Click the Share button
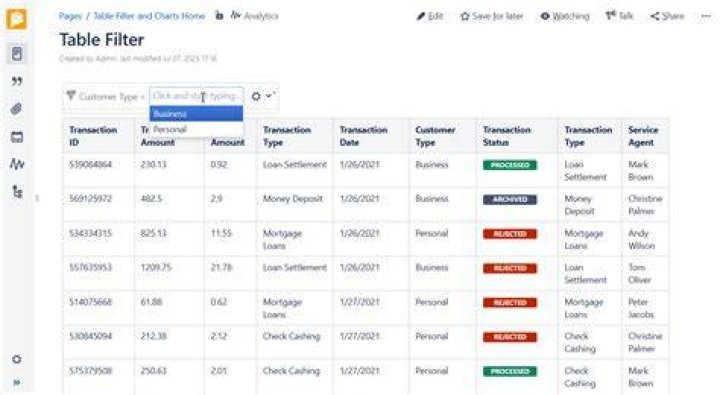The image size is (720, 395). 667,17
